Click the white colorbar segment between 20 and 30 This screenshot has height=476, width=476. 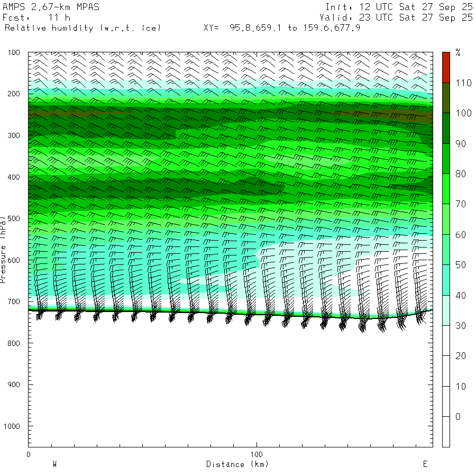446,341
